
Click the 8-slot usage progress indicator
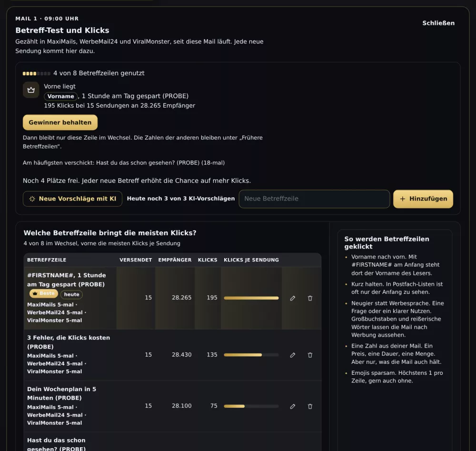click(x=37, y=73)
